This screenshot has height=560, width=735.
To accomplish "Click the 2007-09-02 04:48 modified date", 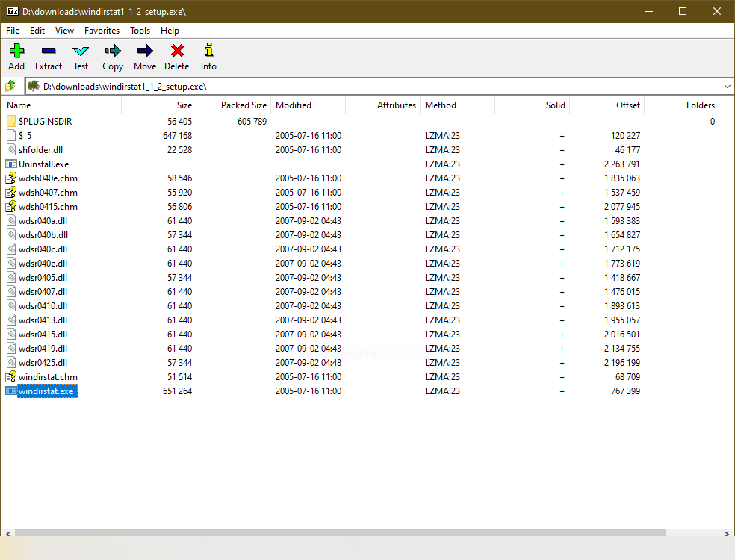I will click(x=308, y=363).
